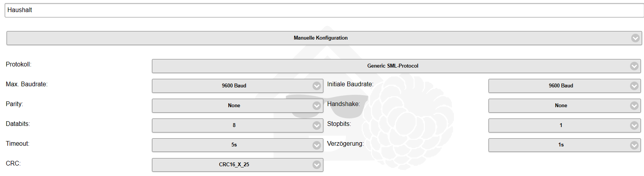Expand the Initiale Baudrate selector

click(561, 86)
